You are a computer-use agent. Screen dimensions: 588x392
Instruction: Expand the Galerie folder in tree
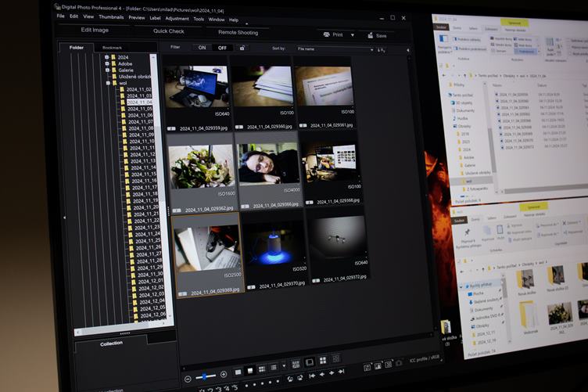[108, 70]
